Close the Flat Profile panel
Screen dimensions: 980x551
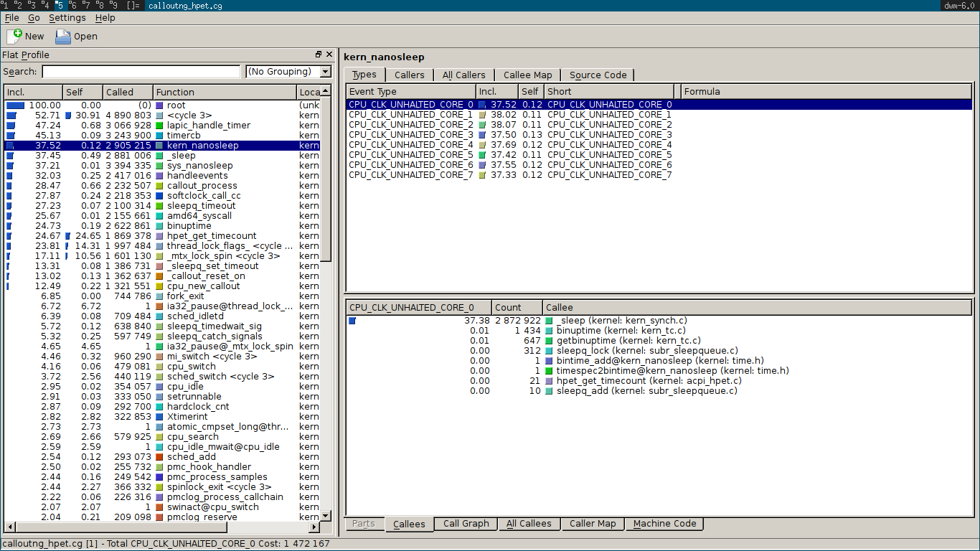tap(329, 55)
